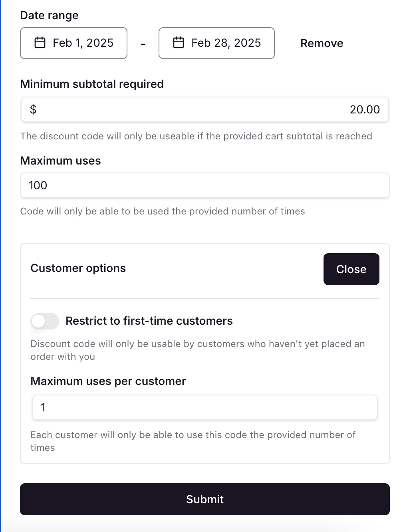Click the dollar sign in the subtotal field
Viewport: 405px width, 532px height.
click(x=33, y=109)
